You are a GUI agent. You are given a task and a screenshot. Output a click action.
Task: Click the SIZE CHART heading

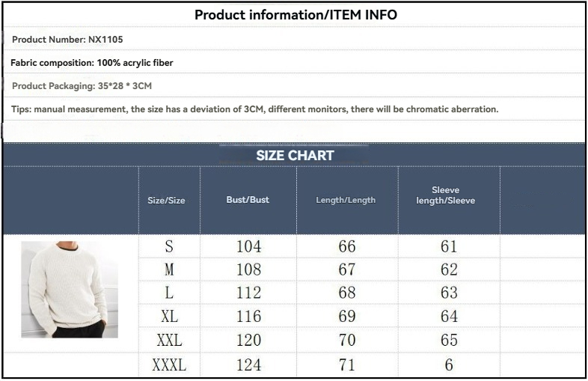click(x=295, y=156)
